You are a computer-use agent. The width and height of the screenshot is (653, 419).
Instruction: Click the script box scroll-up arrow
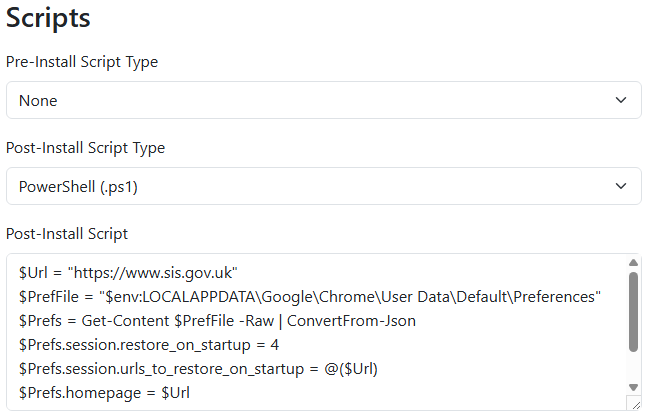coord(633,264)
